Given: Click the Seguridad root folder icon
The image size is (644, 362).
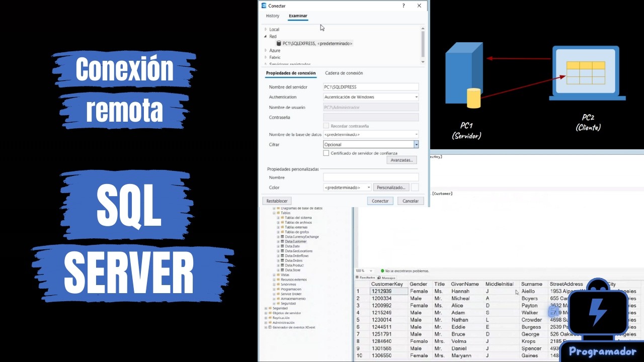Looking at the screenshot, I should [270, 308].
